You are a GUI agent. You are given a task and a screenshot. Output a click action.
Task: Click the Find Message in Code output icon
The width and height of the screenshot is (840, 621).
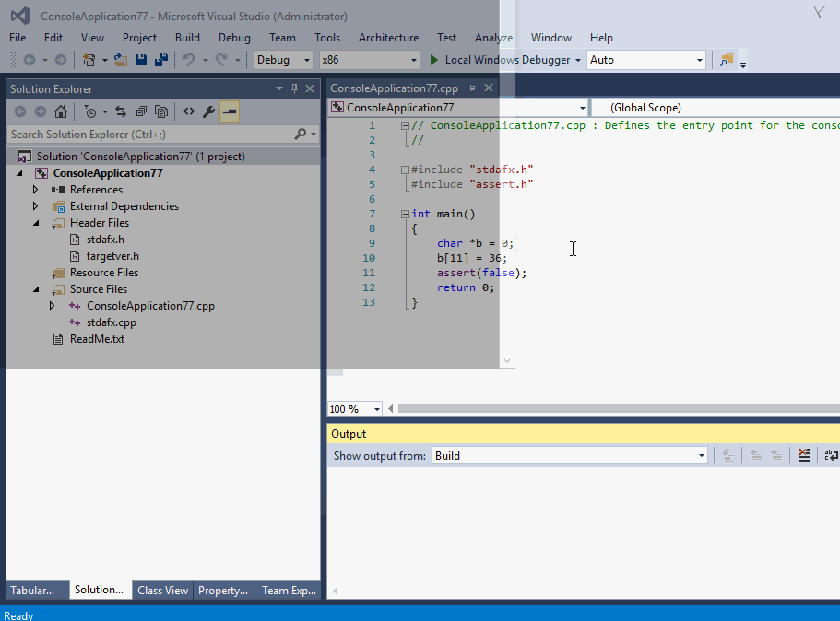[x=728, y=455]
